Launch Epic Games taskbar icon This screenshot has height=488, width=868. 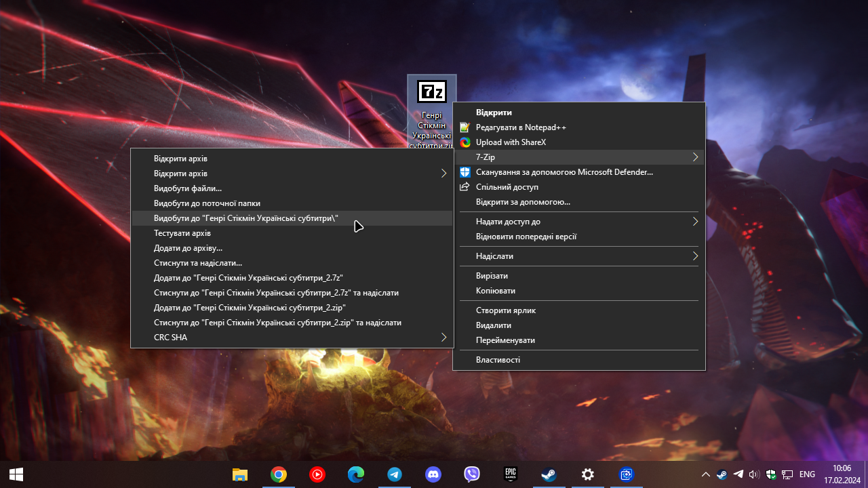(511, 474)
